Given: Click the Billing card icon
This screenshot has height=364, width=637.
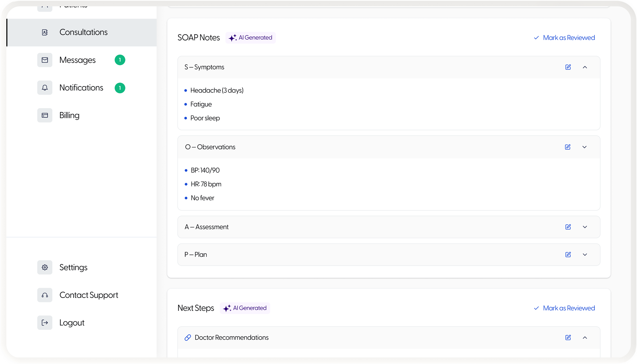Looking at the screenshot, I should [x=45, y=115].
